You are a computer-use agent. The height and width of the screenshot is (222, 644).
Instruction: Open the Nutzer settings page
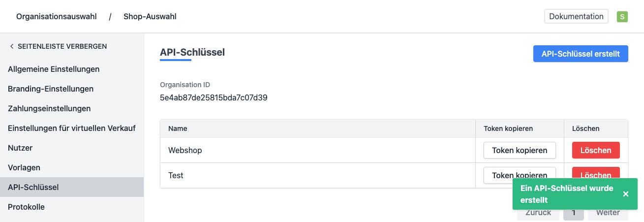tap(20, 148)
